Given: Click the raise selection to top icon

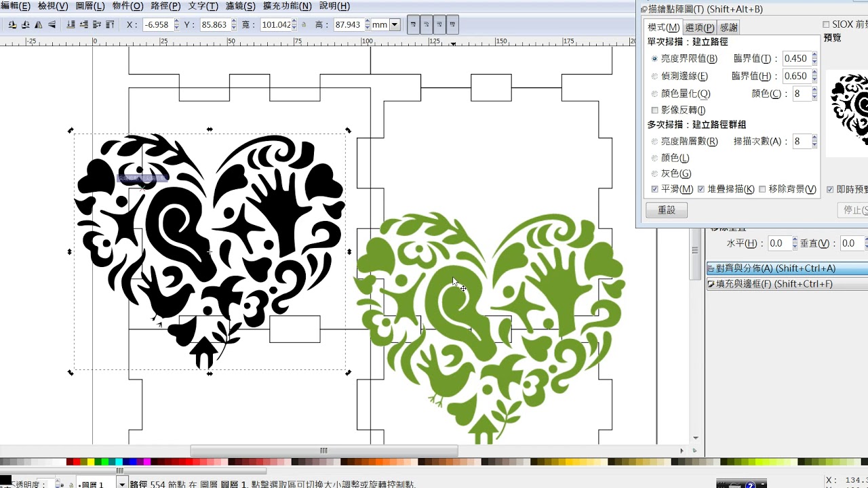Looking at the screenshot, I should coord(109,25).
